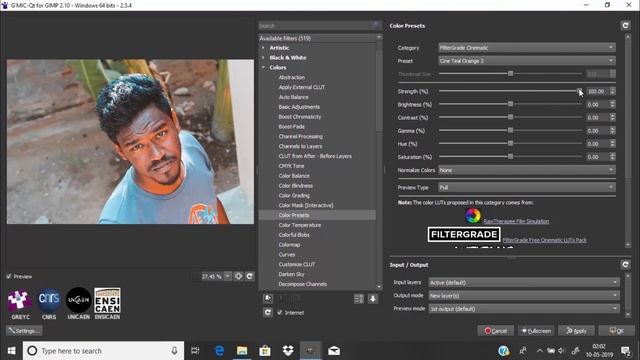The width and height of the screenshot is (640, 360).
Task: Click the Gamma (%) value spin box
Action: (600, 131)
